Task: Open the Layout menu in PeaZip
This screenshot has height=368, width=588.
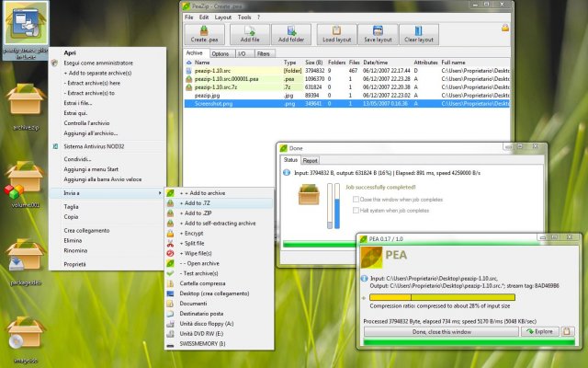Action: click(223, 17)
